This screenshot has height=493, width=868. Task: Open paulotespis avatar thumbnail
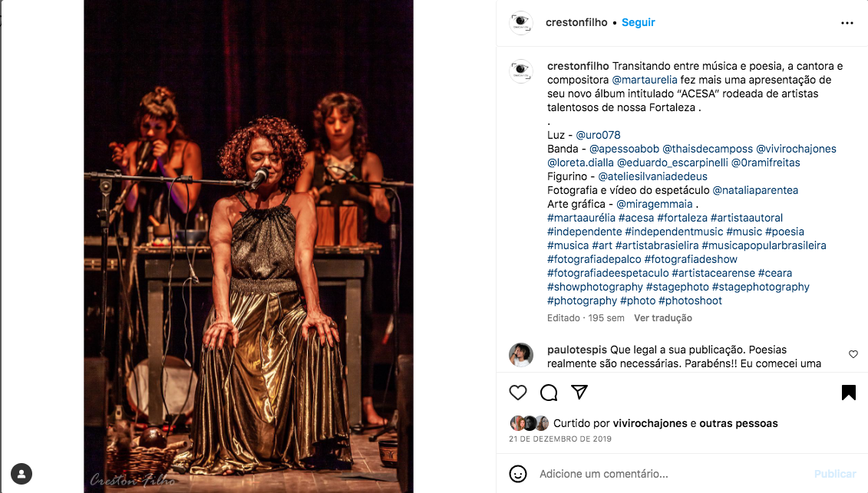(521, 355)
